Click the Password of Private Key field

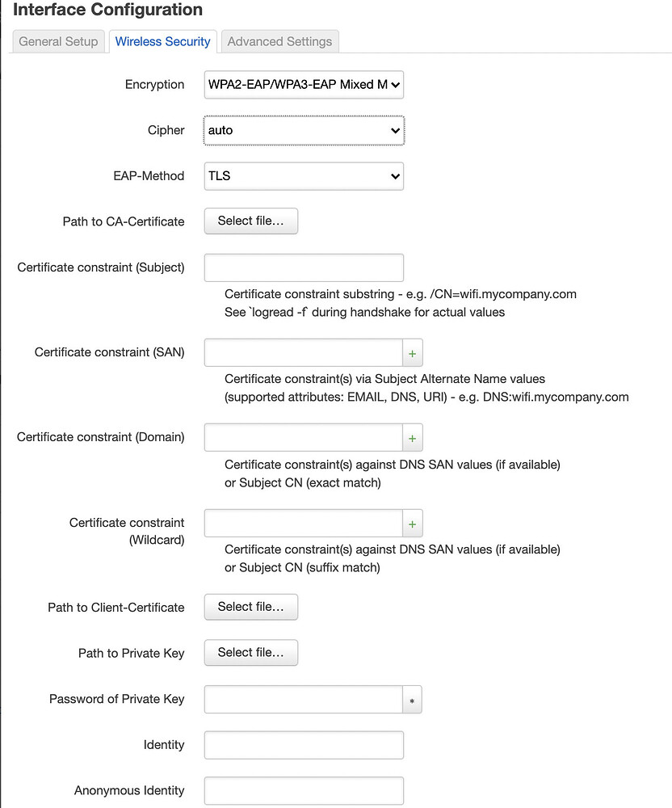click(x=303, y=699)
